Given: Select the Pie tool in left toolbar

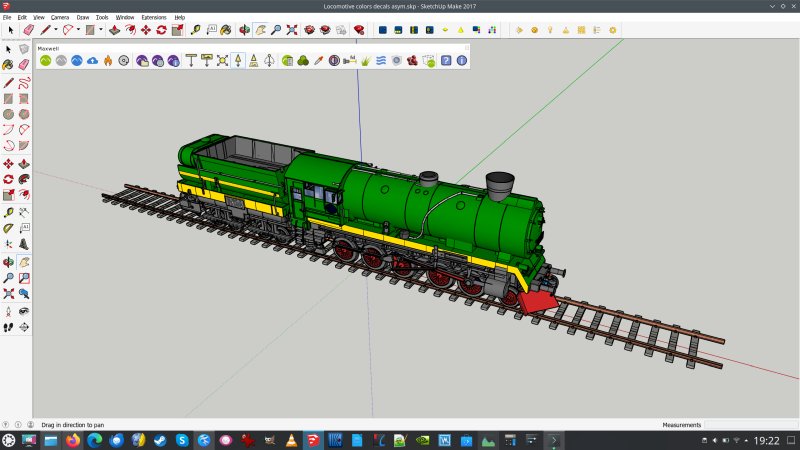Looking at the screenshot, I should (x=24, y=145).
